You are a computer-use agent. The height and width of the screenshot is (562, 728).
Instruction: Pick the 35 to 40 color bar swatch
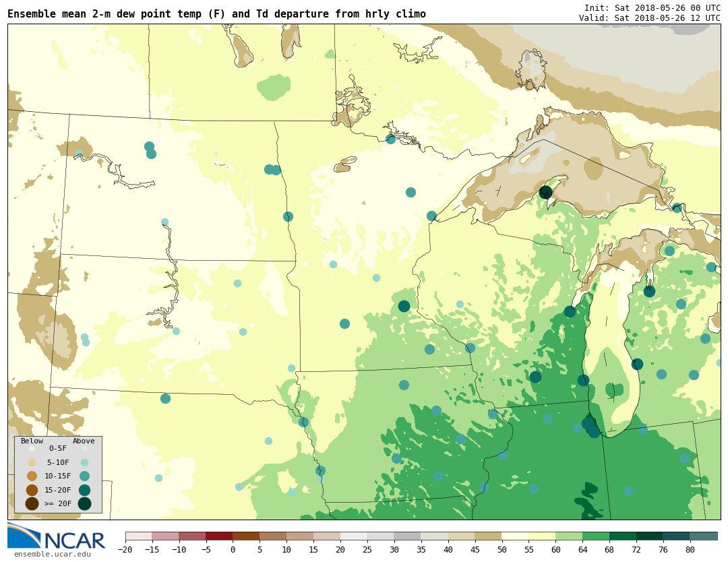point(435,536)
